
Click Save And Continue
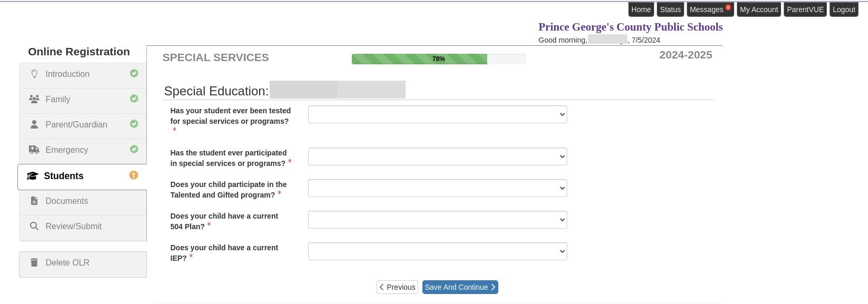tap(459, 287)
